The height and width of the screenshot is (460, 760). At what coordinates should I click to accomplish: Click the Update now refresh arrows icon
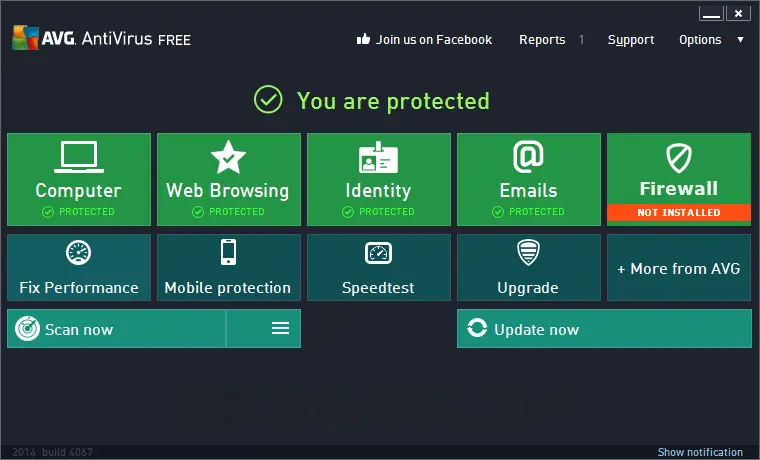coord(477,328)
